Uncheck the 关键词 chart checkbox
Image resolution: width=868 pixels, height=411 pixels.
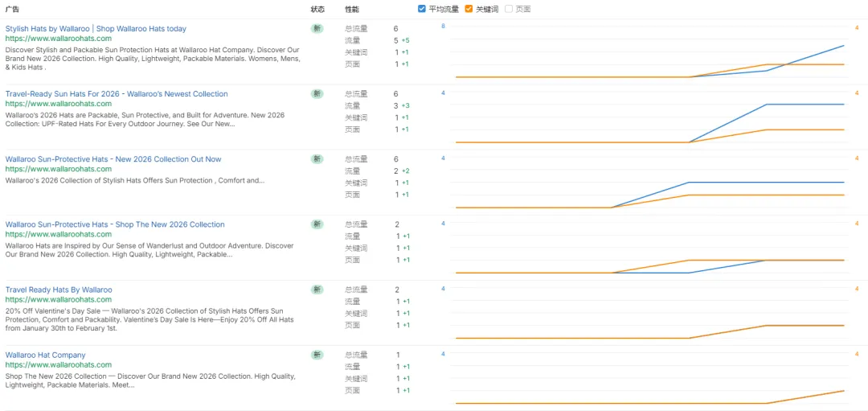pos(469,9)
